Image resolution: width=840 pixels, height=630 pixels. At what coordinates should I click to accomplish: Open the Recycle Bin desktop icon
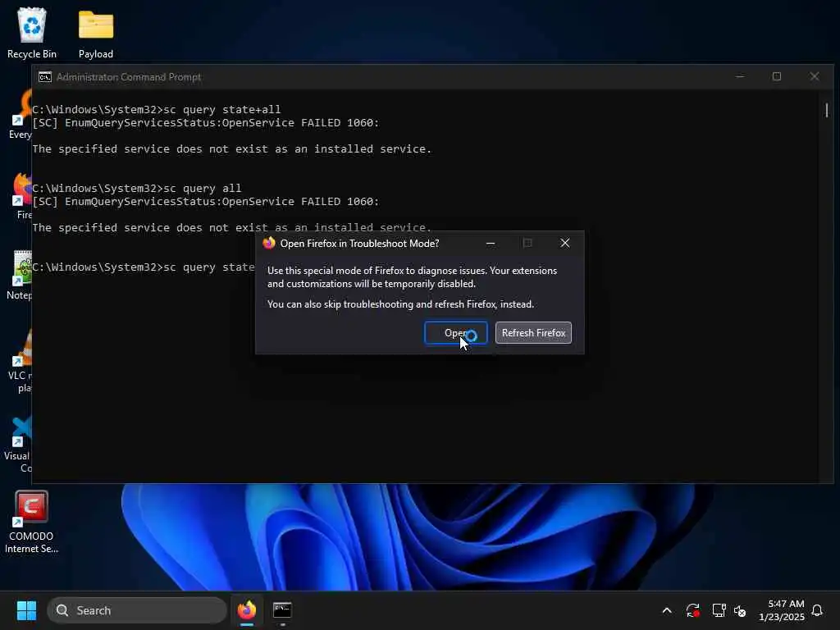[x=32, y=33]
